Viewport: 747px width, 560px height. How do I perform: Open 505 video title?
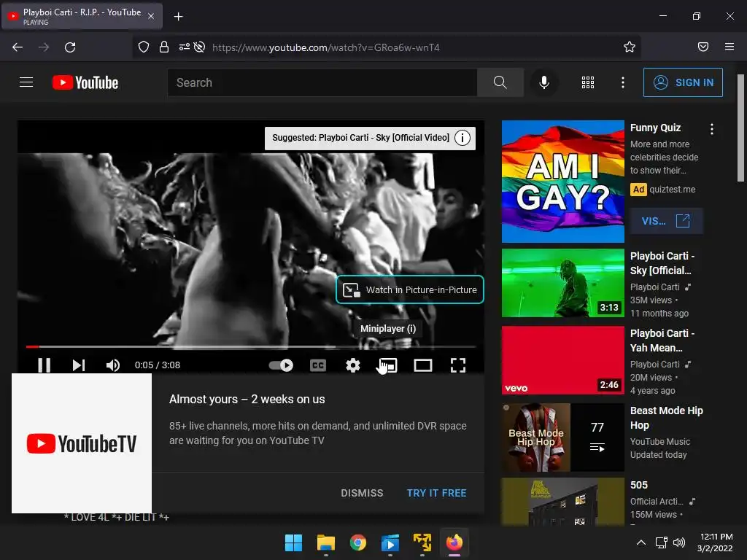click(639, 485)
